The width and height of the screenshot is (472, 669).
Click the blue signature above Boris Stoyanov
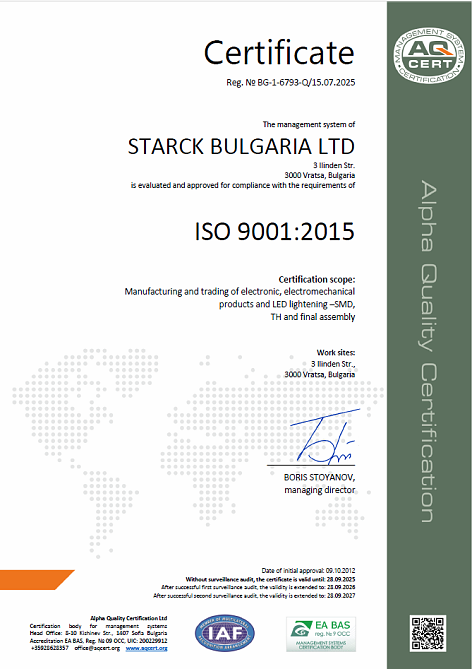coord(325,438)
